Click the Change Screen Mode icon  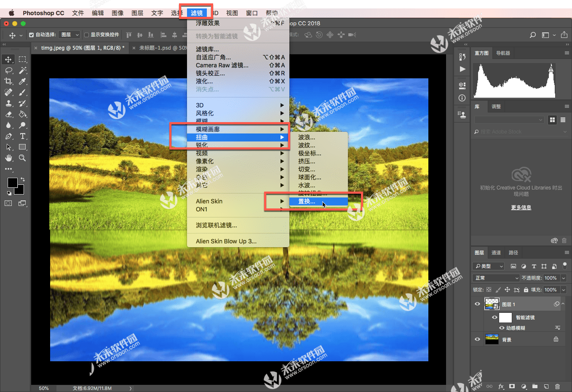[x=22, y=203]
